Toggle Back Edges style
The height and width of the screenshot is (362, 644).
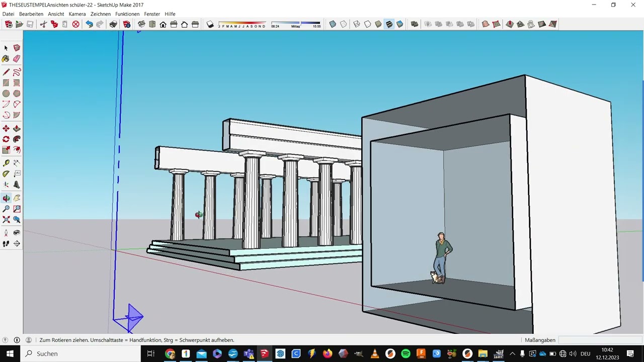click(x=344, y=24)
